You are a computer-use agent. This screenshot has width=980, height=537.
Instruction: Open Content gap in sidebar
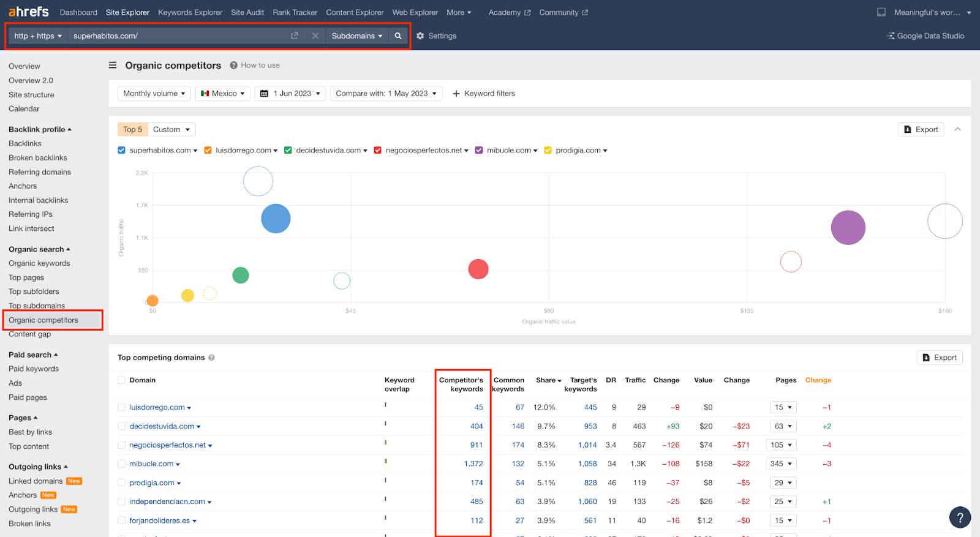tap(30, 334)
